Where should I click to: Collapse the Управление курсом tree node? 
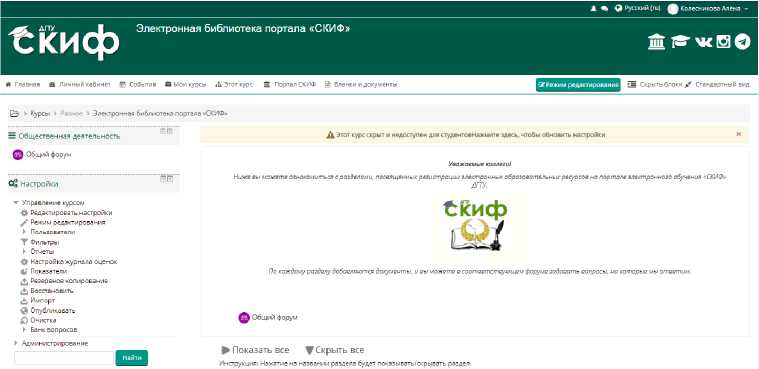(x=16, y=202)
